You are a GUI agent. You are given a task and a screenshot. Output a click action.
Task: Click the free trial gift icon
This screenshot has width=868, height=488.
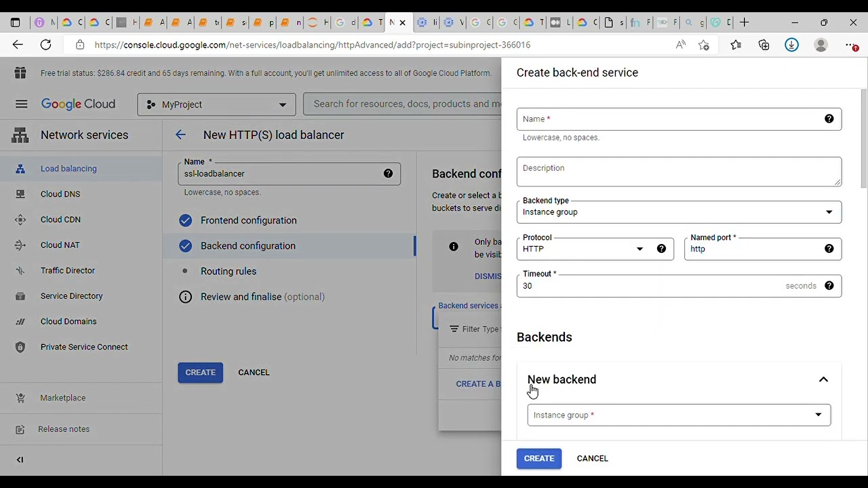click(x=20, y=73)
